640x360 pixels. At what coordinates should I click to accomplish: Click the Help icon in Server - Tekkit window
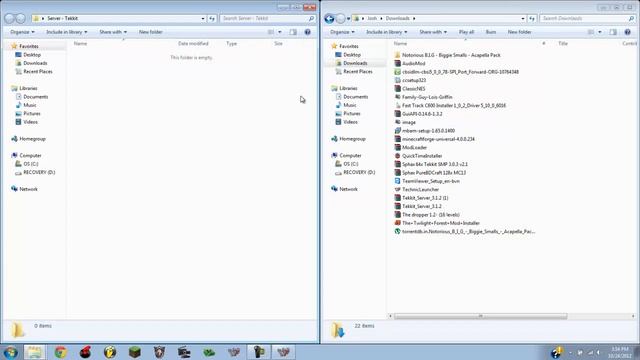click(x=307, y=32)
